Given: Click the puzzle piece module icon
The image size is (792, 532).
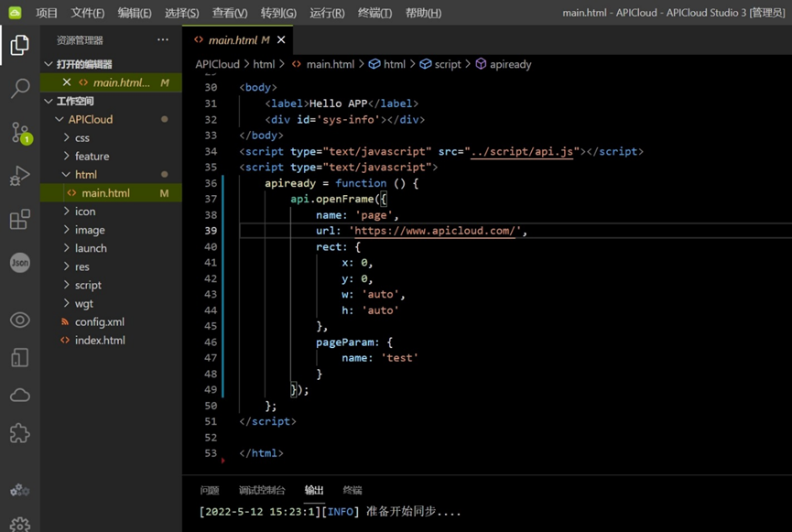Looking at the screenshot, I should coord(20,433).
